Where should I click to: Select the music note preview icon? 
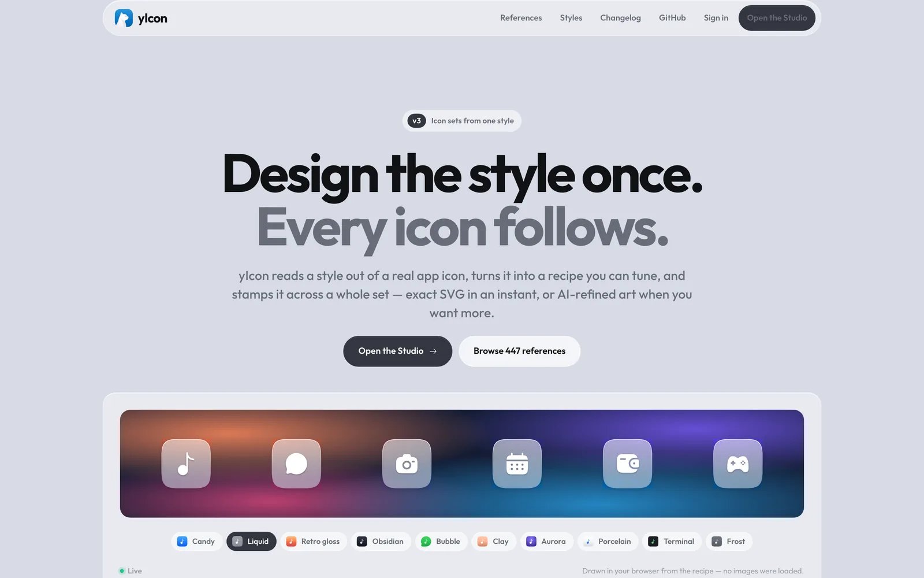coord(186,464)
